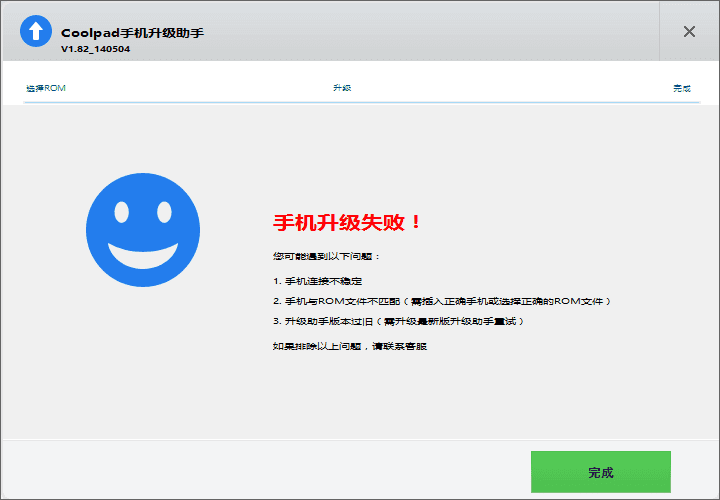Select the 升级 step label
This screenshot has width=720, height=500.
click(342, 88)
